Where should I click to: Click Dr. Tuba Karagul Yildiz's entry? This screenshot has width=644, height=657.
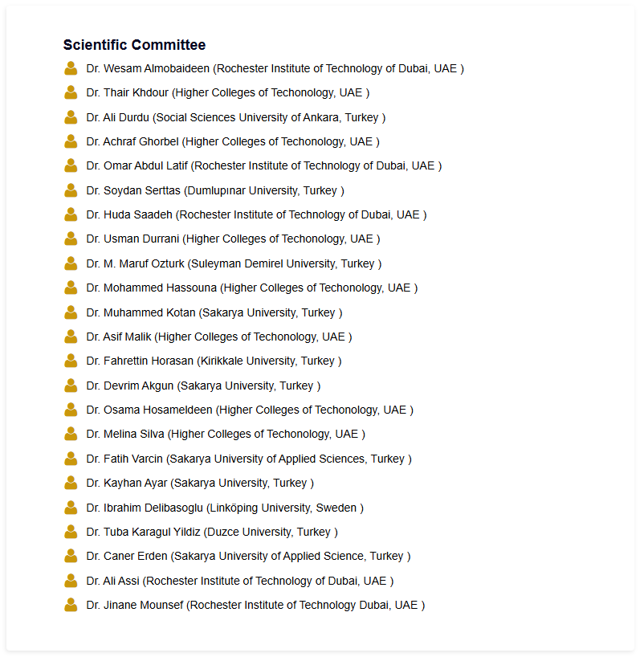coord(212,532)
